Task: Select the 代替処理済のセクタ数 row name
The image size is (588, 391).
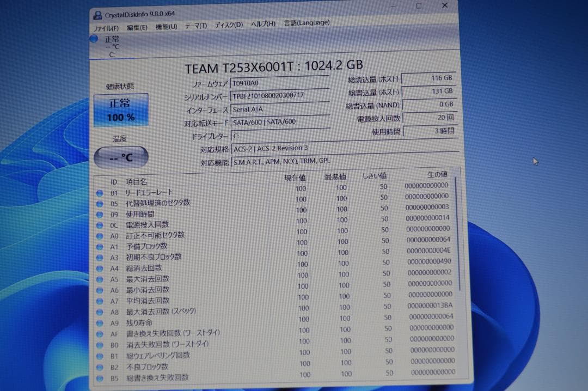Action: coord(158,203)
